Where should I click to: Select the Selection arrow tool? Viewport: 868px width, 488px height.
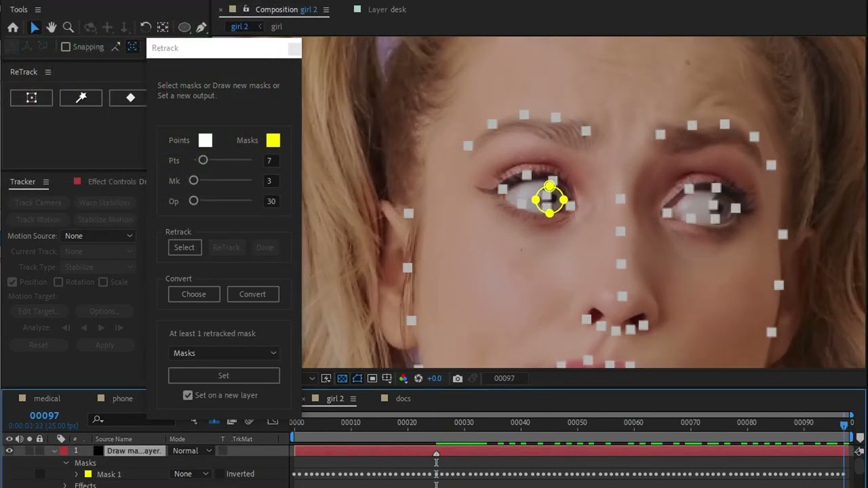(x=34, y=28)
